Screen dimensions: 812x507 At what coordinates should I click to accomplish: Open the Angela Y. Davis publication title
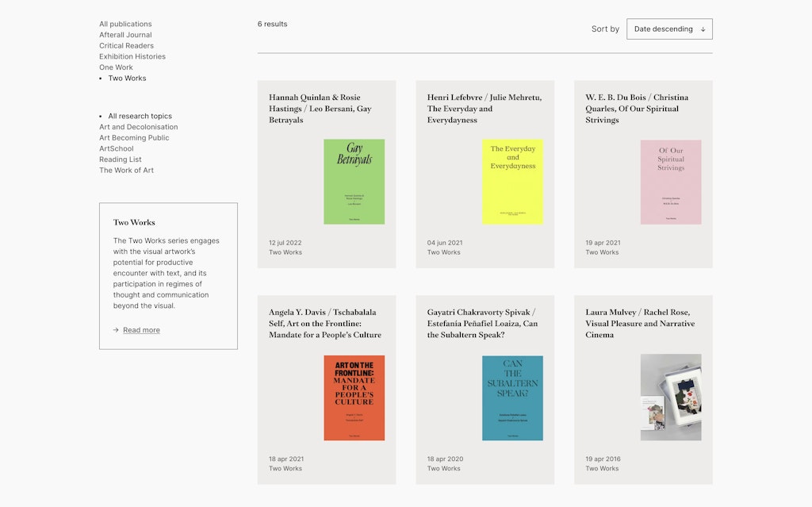[x=325, y=324]
